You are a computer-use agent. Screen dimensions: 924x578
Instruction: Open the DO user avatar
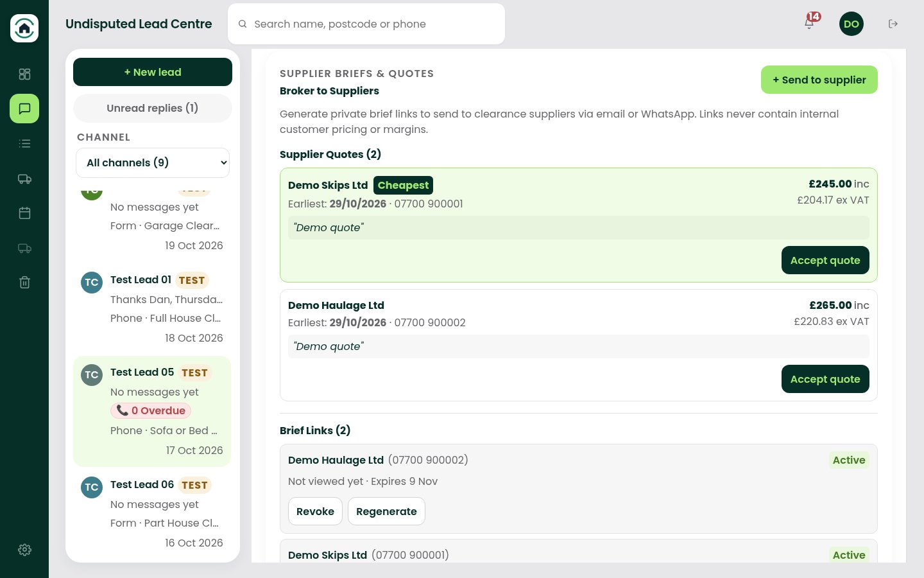(x=851, y=24)
